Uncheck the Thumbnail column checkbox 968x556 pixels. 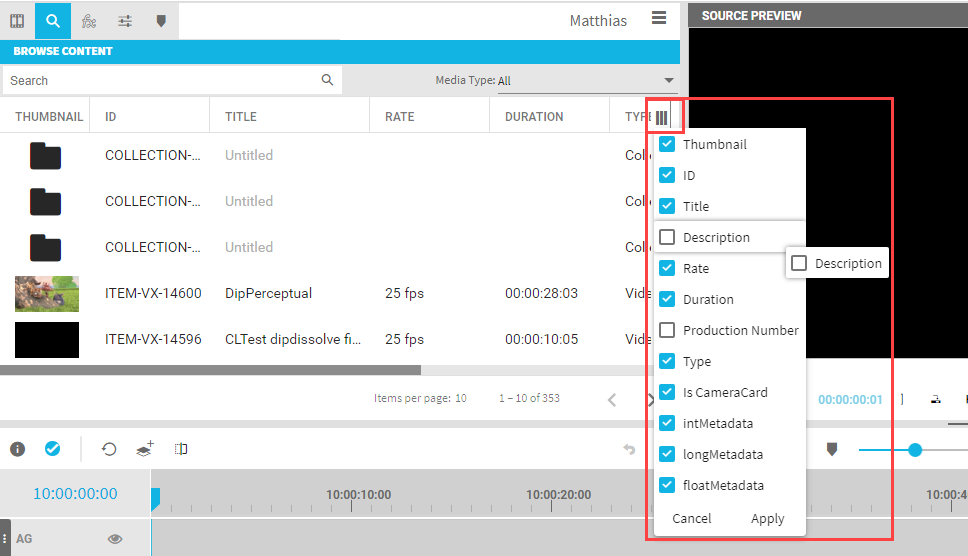tap(667, 144)
